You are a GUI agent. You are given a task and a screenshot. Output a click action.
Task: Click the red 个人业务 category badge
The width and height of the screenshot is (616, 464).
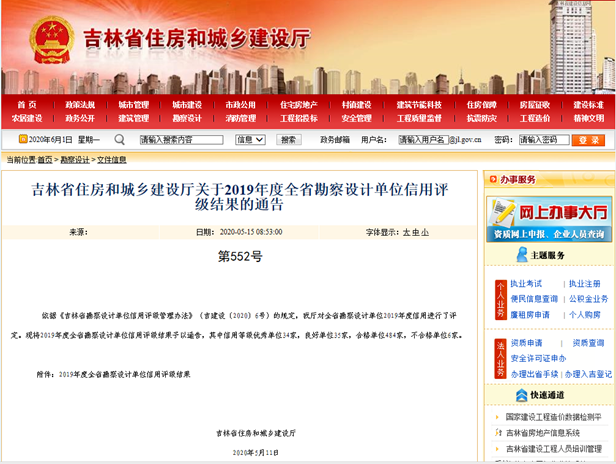tap(500, 299)
